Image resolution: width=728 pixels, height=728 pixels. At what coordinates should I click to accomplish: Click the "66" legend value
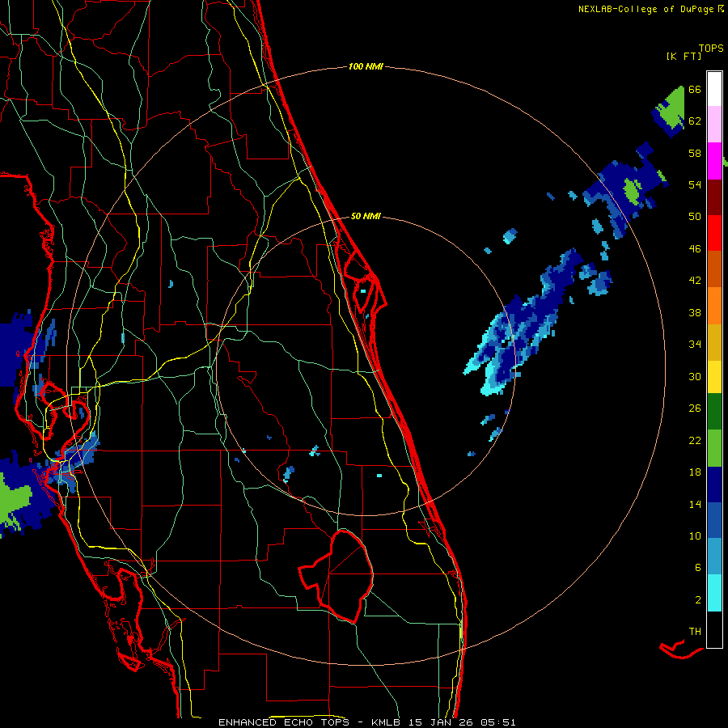click(x=695, y=89)
